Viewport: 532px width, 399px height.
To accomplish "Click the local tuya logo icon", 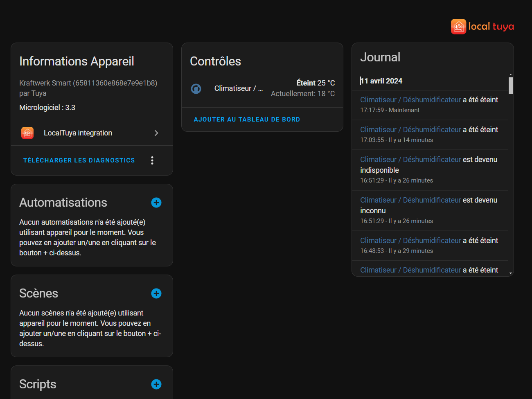I will pos(458,27).
